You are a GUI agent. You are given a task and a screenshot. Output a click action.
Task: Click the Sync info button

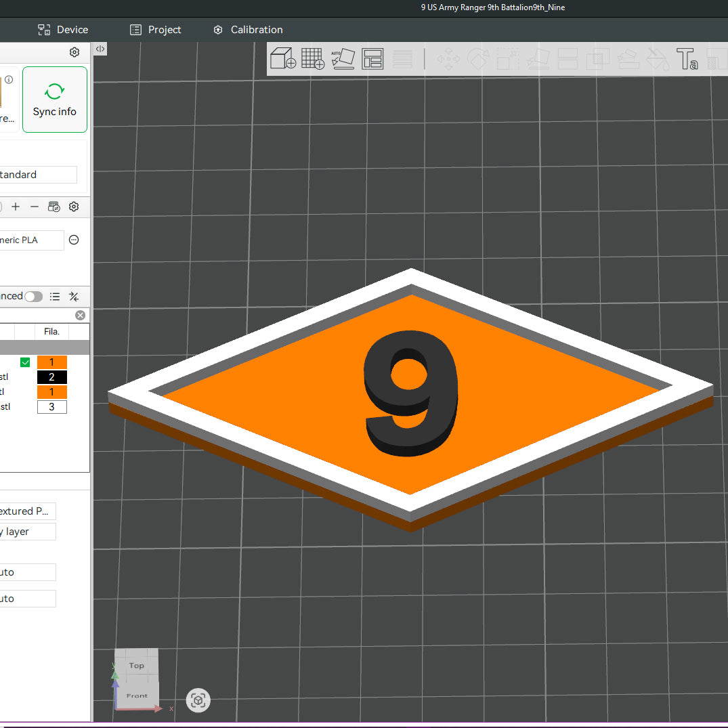pyautogui.click(x=55, y=100)
